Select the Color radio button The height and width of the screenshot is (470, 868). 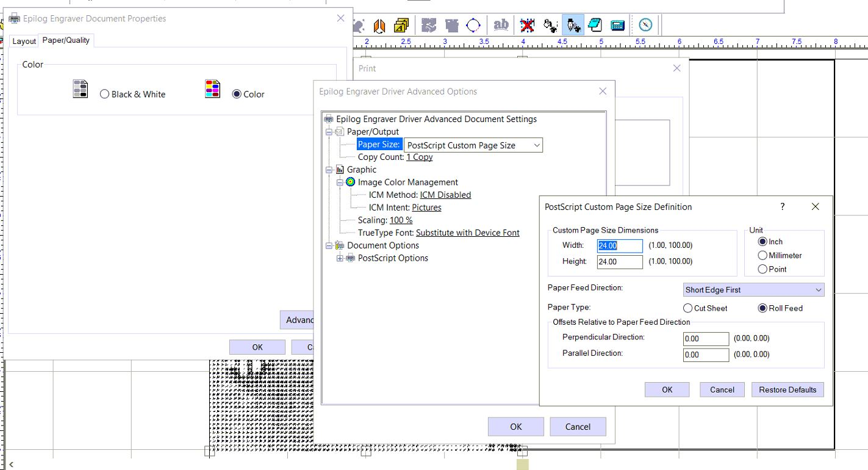point(237,94)
